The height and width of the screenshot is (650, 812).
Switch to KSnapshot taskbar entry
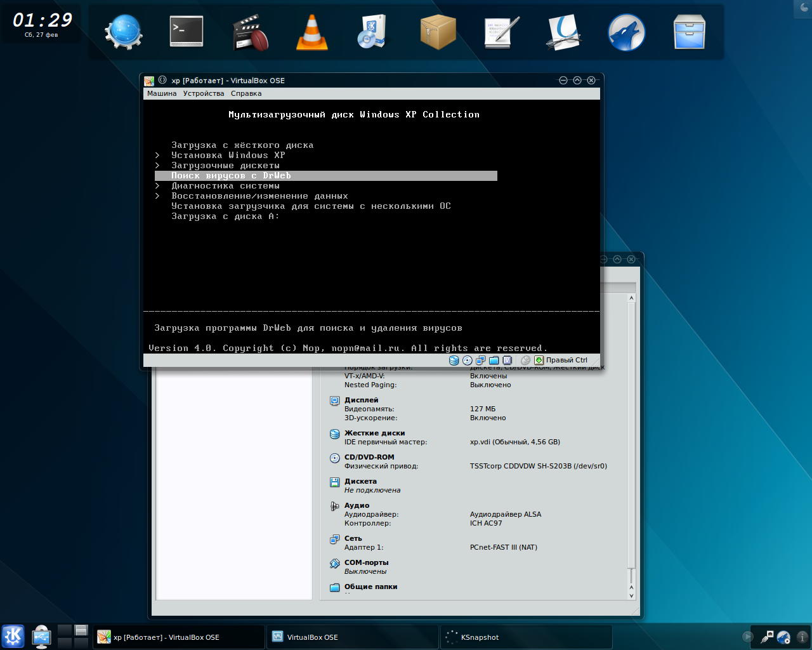pyautogui.click(x=527, y=637)
